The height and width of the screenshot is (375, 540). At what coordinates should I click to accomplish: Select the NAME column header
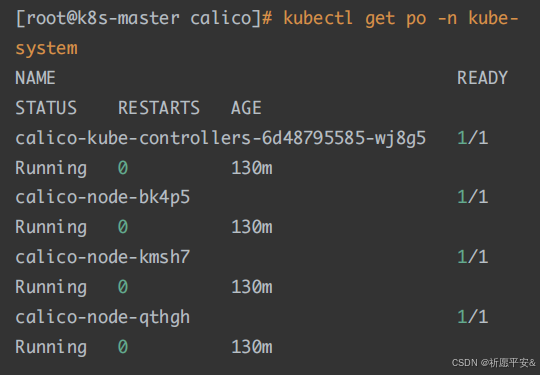[35, 78]
